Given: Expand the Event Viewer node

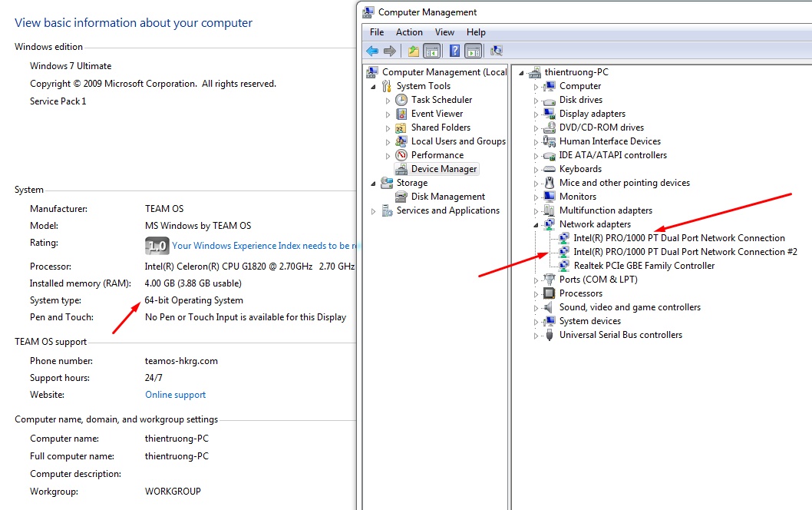Looking at the screenshot, I should [388, 114].
